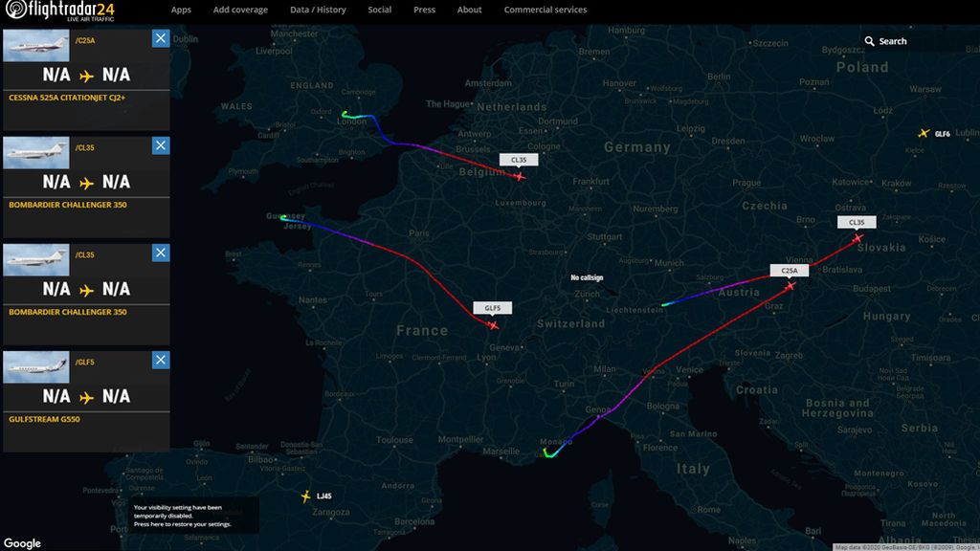Image resolution: width=980 pixels, height=551 pixels.
Task: Click the CL35 map label near Belgium
Action: 519,160
